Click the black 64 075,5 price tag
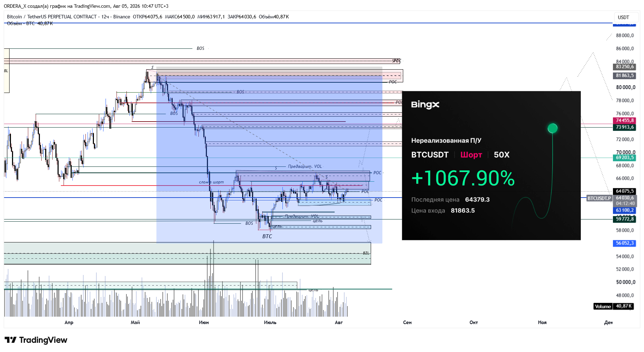644x352 pixels. tap(625, 191)
